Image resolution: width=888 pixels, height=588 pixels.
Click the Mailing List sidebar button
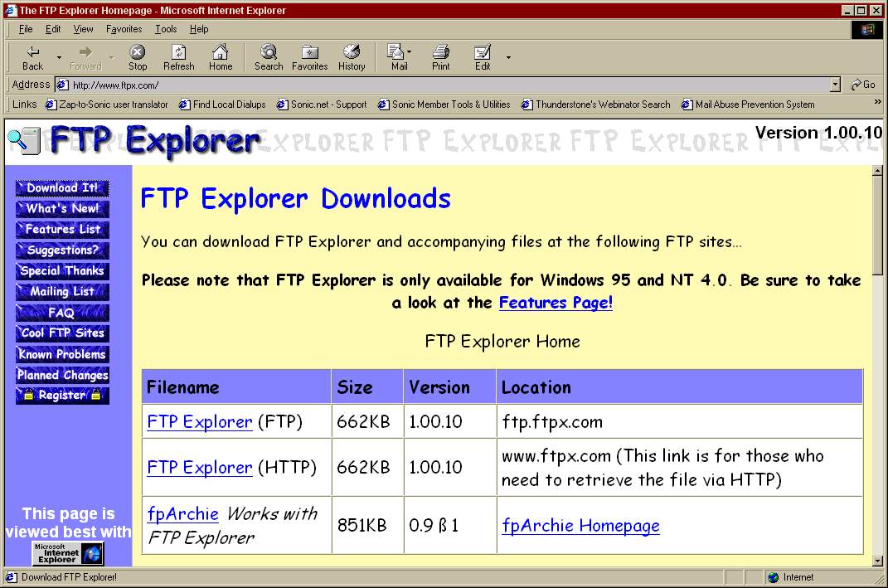coord(62,292)
